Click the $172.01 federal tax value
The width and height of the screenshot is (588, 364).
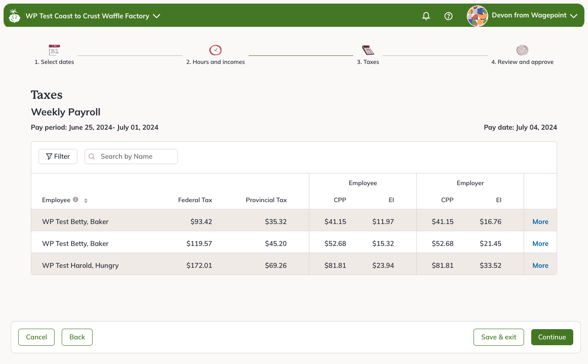coord(199,266)
